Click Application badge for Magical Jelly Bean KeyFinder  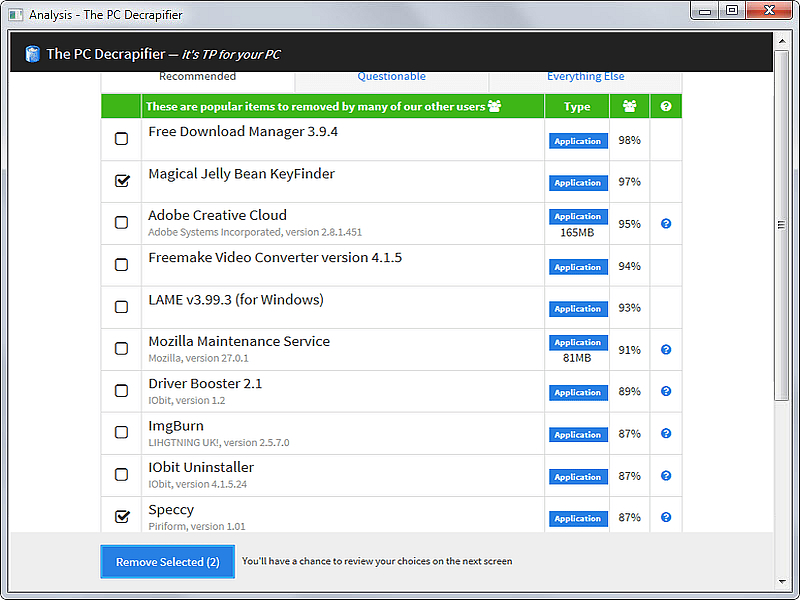[x=578, y=183]
